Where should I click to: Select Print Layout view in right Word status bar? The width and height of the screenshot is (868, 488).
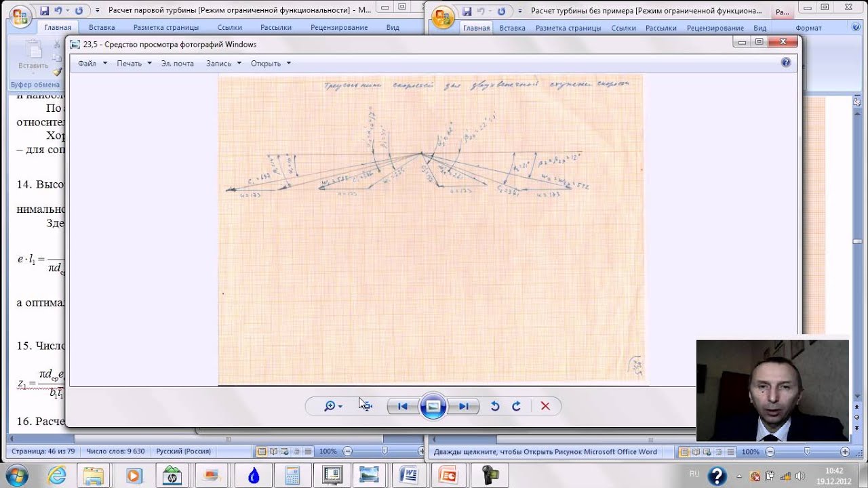point(685,451)
